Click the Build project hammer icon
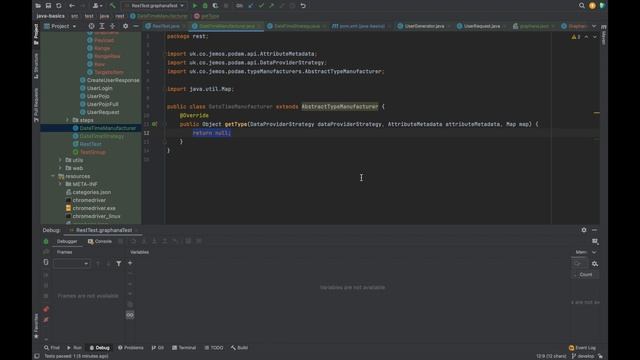The image size is (640, 360). tap(113, 6)
